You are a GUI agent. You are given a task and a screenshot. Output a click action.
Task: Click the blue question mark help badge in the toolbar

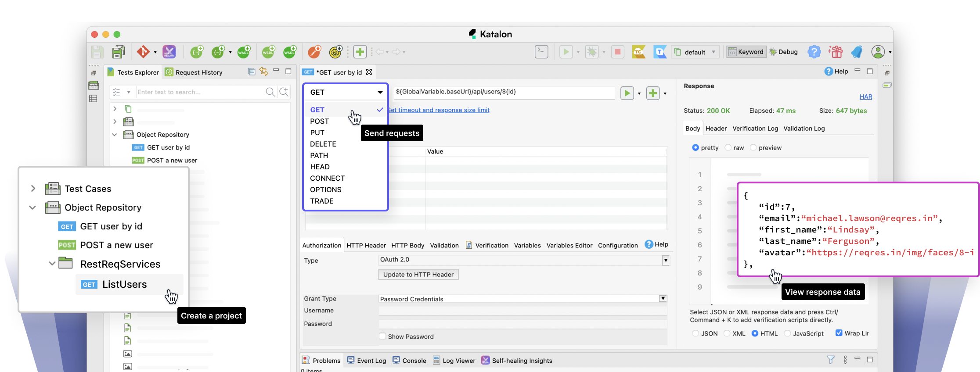click(x=814, y=52)
